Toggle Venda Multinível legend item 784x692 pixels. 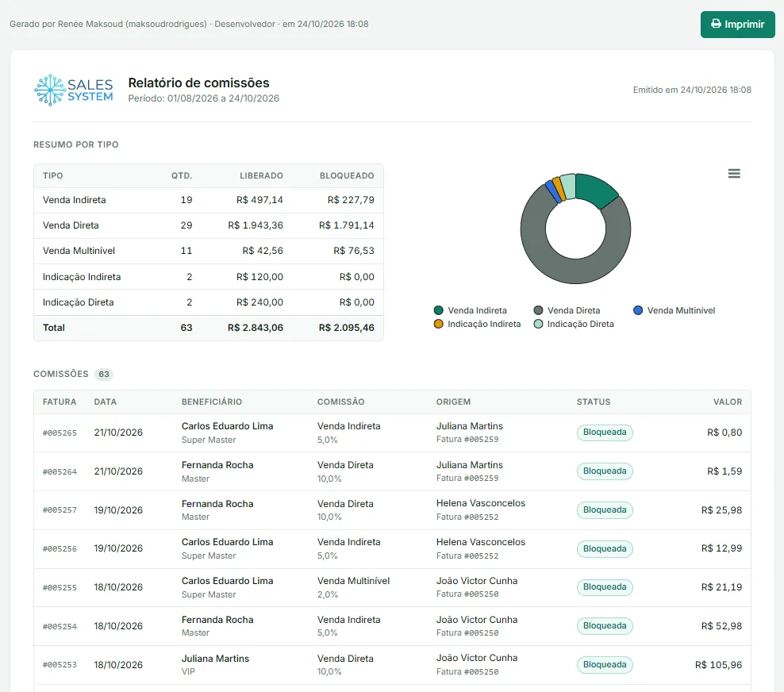pyautogui.click(x=674, y=310)
